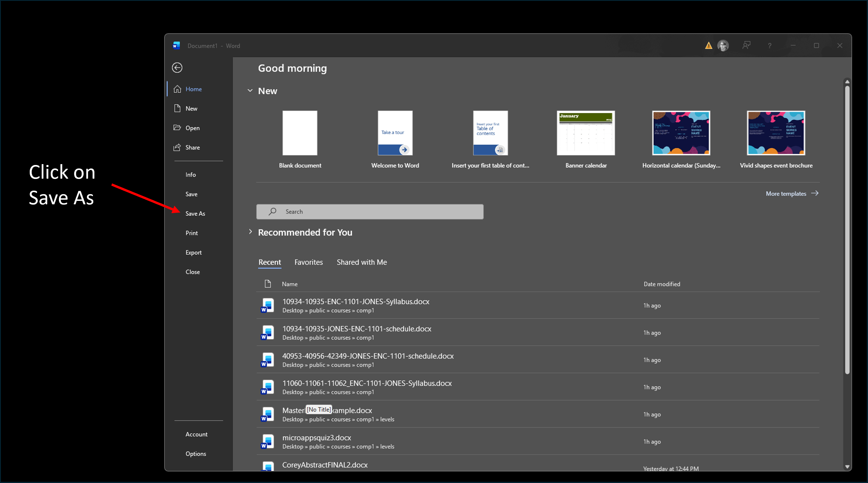Choose Banner calendar template
Screen dimensions: 868x483
coord(586,133)
